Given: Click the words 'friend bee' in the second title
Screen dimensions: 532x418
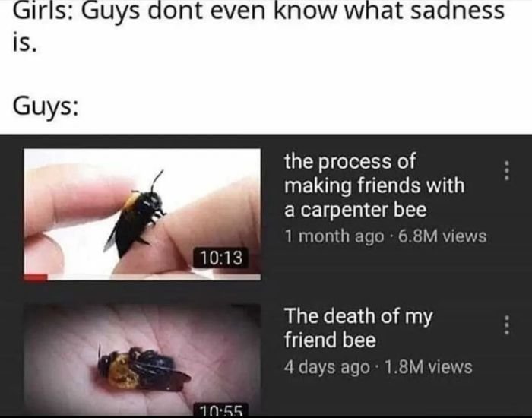Looking at the screenshot, I should coord(330,340).
